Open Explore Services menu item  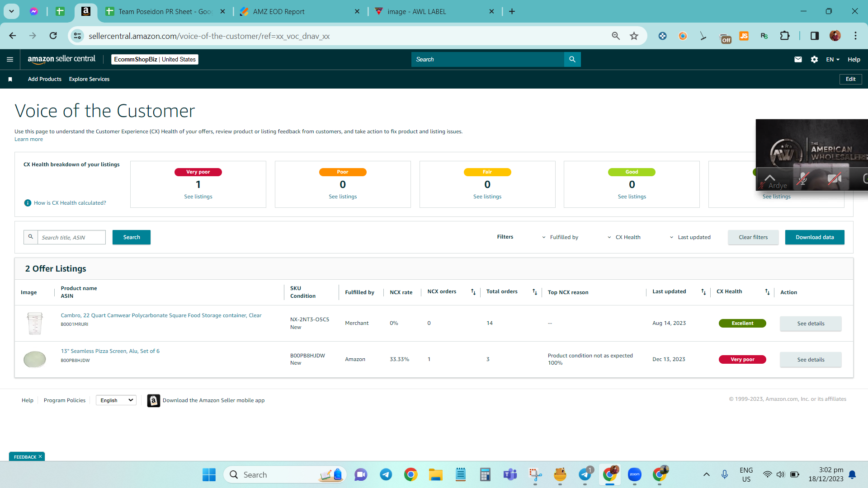89,79
